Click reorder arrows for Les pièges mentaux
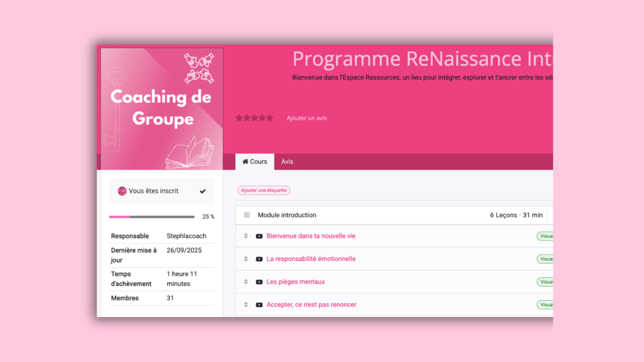 pos(246,282)
